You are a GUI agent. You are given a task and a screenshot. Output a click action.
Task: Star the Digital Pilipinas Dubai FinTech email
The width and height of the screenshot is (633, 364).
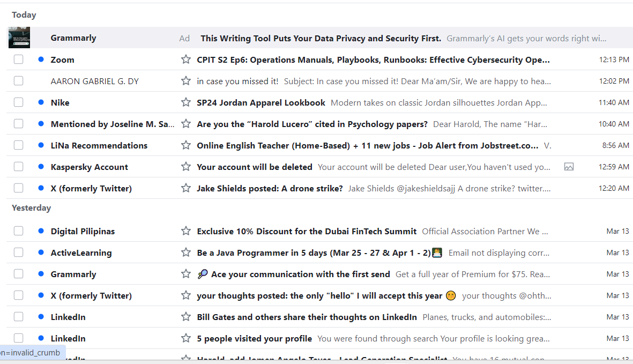click(186, 231)
